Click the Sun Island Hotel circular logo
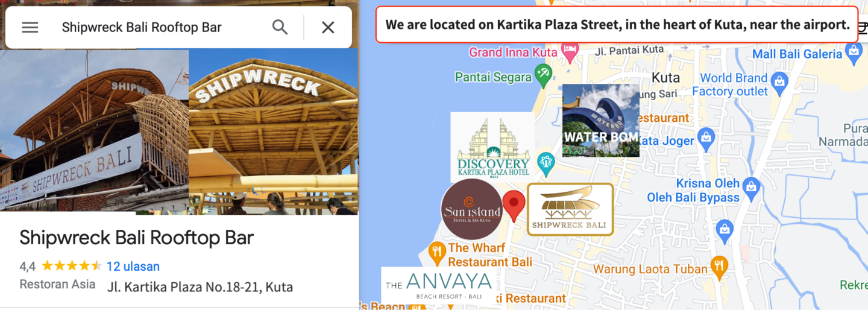 [x=472, y=209]
